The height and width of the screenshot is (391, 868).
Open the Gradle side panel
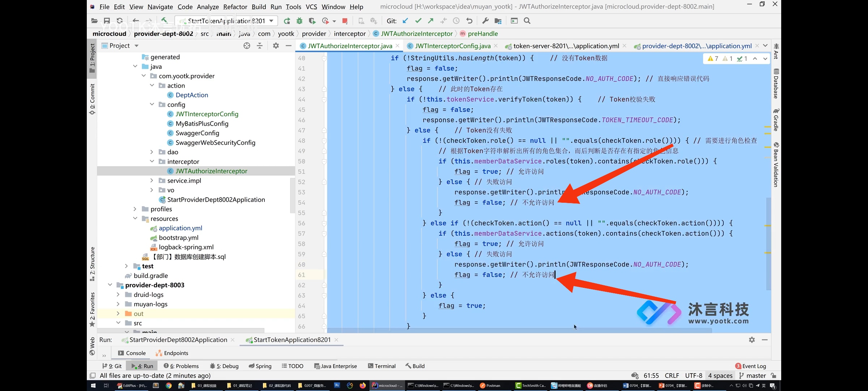[776, 119]
